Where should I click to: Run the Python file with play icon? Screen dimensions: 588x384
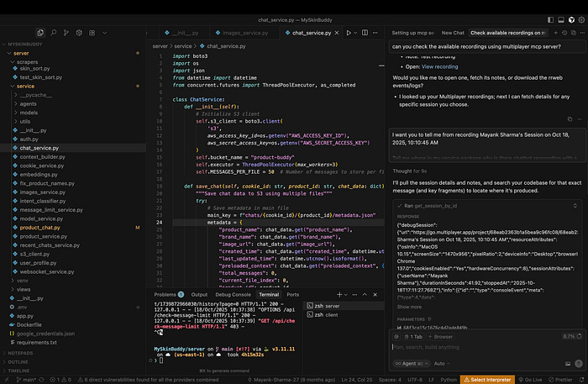point(349,33)
